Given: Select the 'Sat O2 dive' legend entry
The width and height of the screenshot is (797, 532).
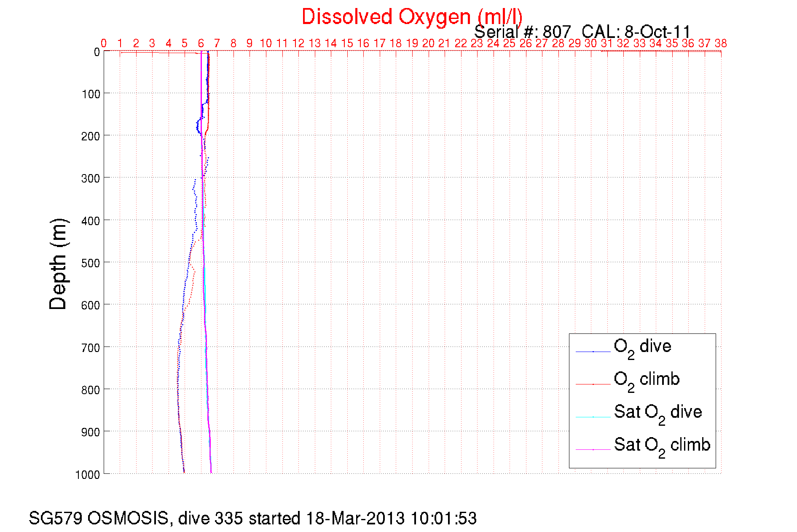Looking at the screenshot, I should [x=658, y=414].
